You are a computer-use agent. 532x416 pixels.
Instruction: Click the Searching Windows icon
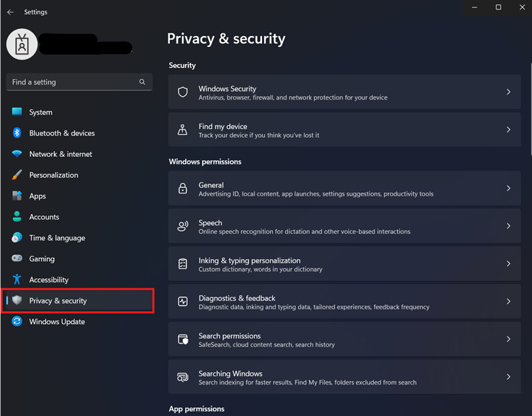click(x=183, y=376)
